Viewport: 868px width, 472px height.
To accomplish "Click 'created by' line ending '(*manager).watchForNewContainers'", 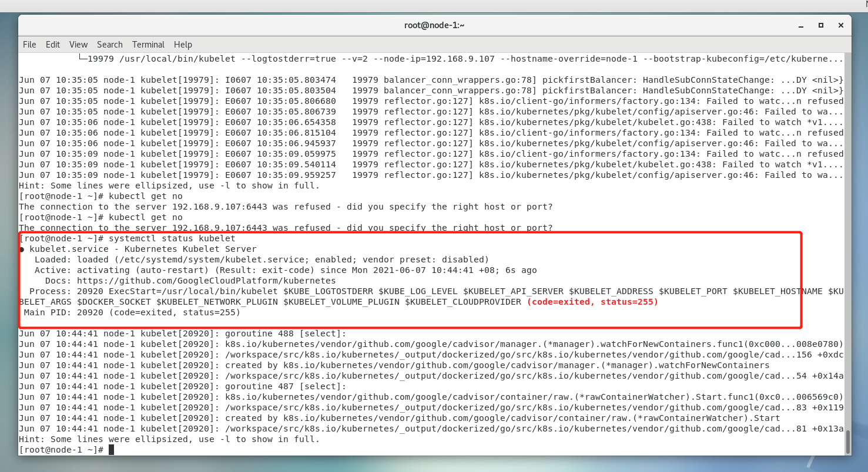I will coord(394,365).
